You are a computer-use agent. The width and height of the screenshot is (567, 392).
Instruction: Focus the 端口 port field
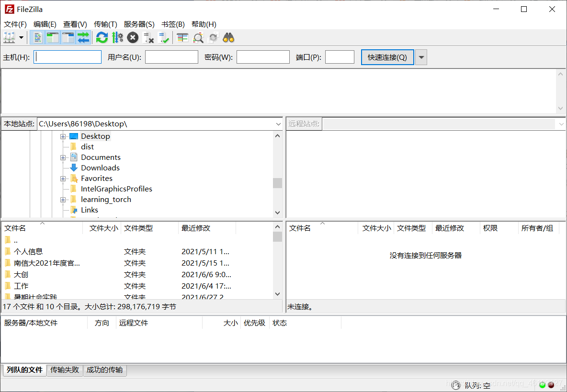[340, 57]
